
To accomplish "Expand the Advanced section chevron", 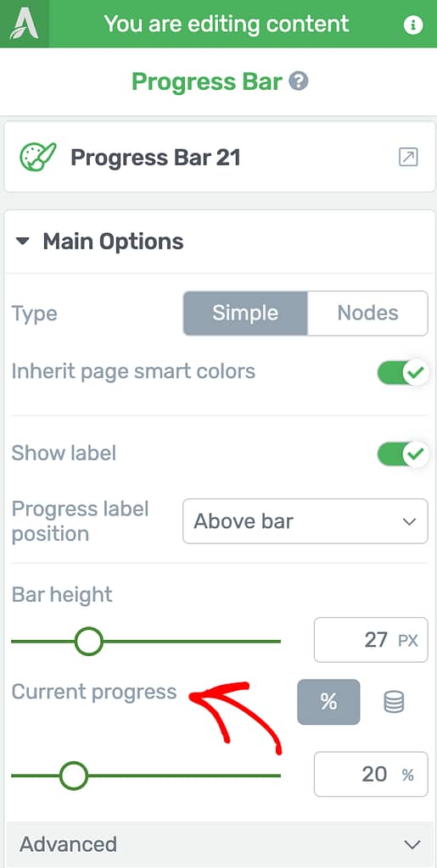I will [412, 845].
